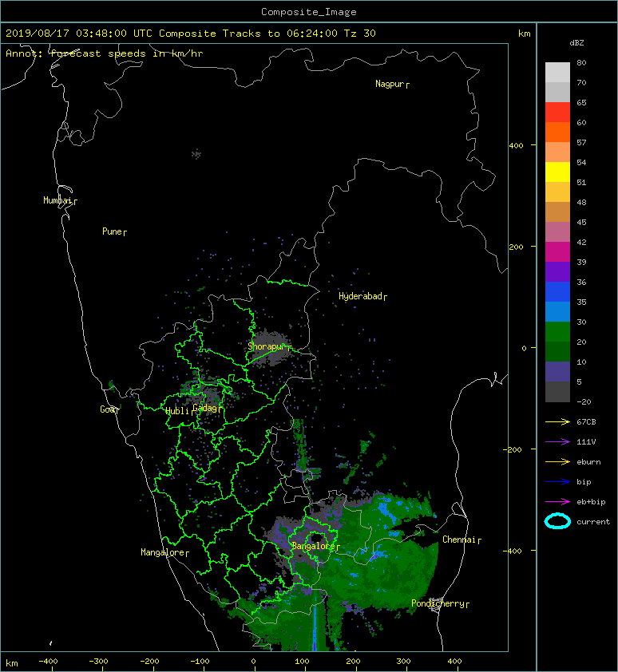Select the 67CB legend label

coord(586,422)
